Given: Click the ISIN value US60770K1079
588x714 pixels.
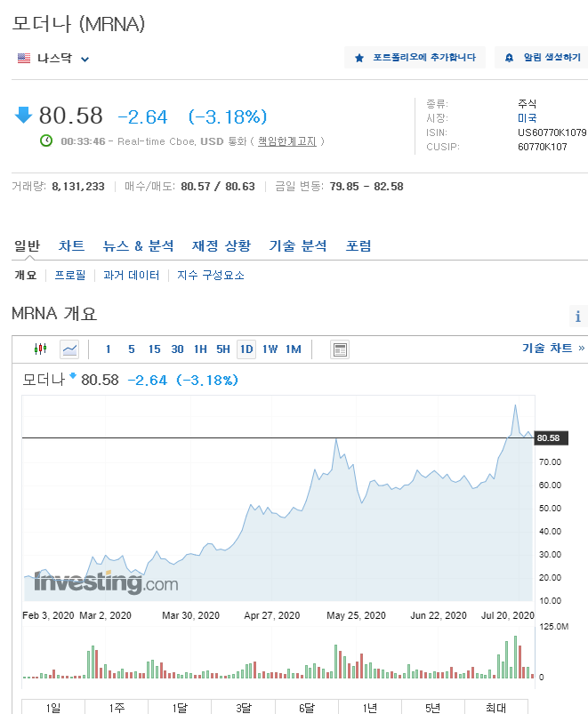Looking at the screenshot, I should pos(552,132).
